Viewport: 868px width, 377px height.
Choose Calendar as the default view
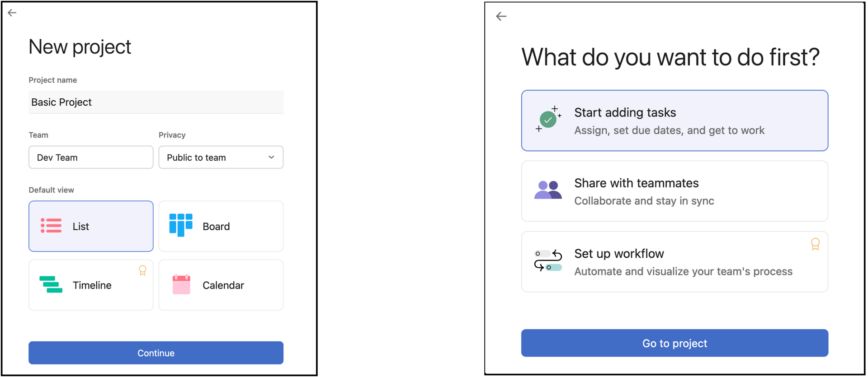coord(221,285)
